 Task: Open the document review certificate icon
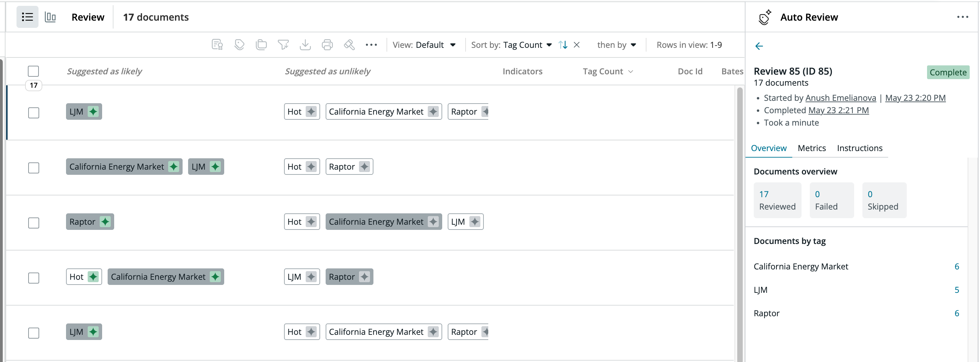coord(217,45)
